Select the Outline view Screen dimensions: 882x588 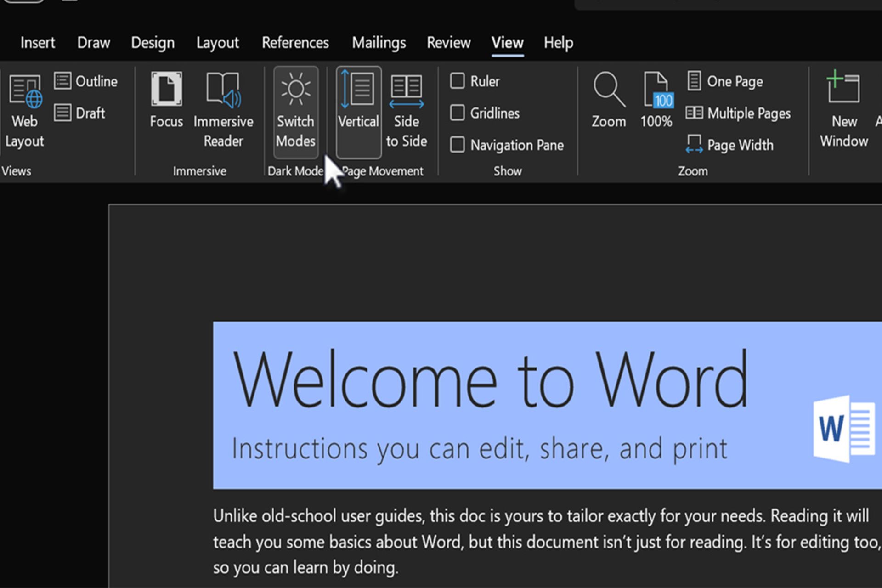[86, 81]
